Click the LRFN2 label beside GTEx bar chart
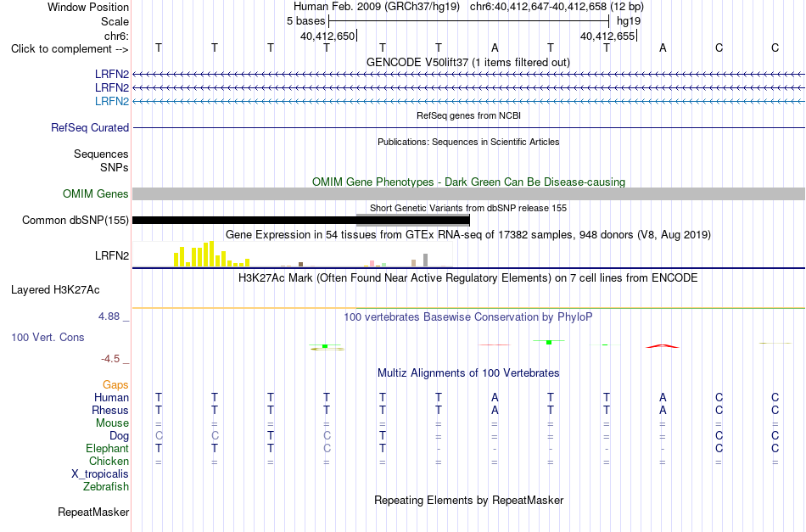The image size is (806, 532). point(112,255)
